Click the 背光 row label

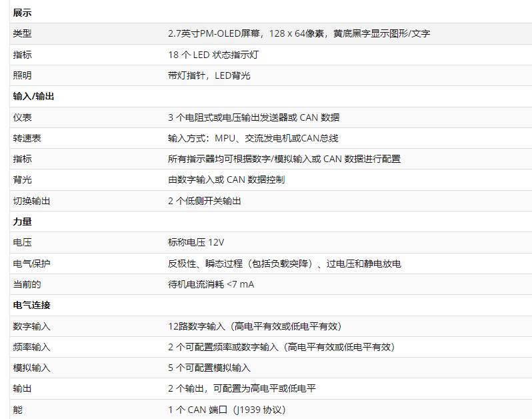point(23,179)
